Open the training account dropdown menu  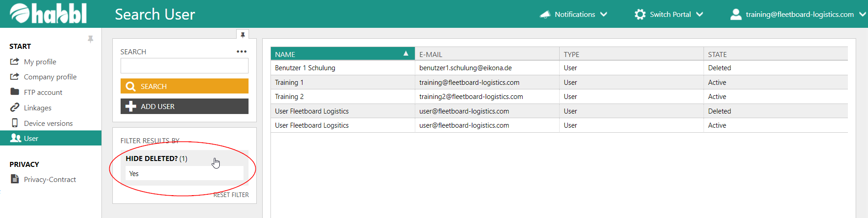[862, 15]
